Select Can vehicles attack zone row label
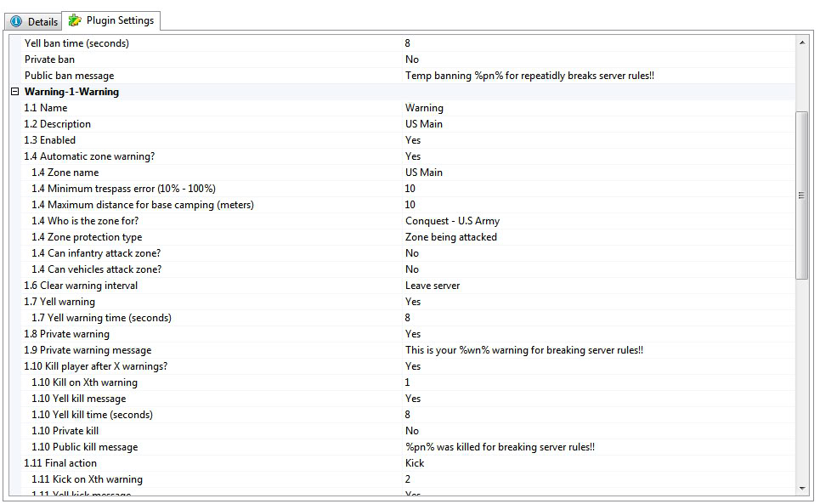Screen dimensions: 820x504 pos(105,269)
